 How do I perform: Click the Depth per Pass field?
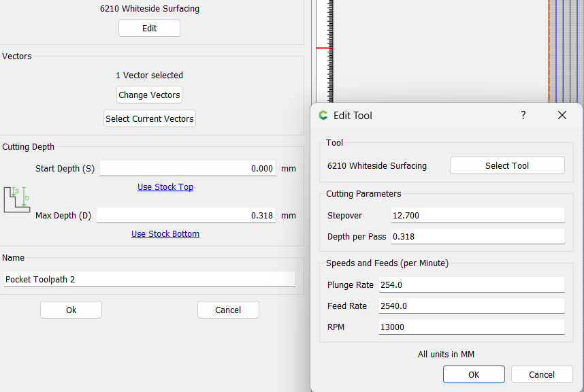tap(478, 236)
